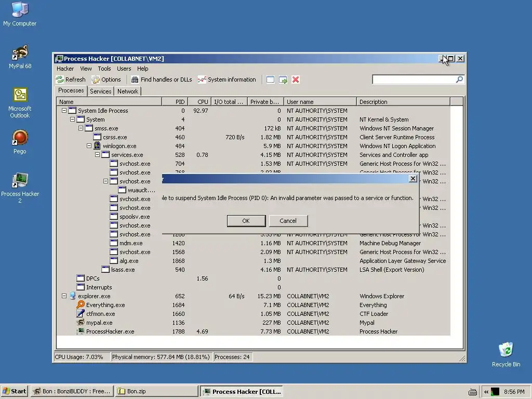532x399 pixels.
Task: Open the Hacker menu
Action: click(65, 69)
